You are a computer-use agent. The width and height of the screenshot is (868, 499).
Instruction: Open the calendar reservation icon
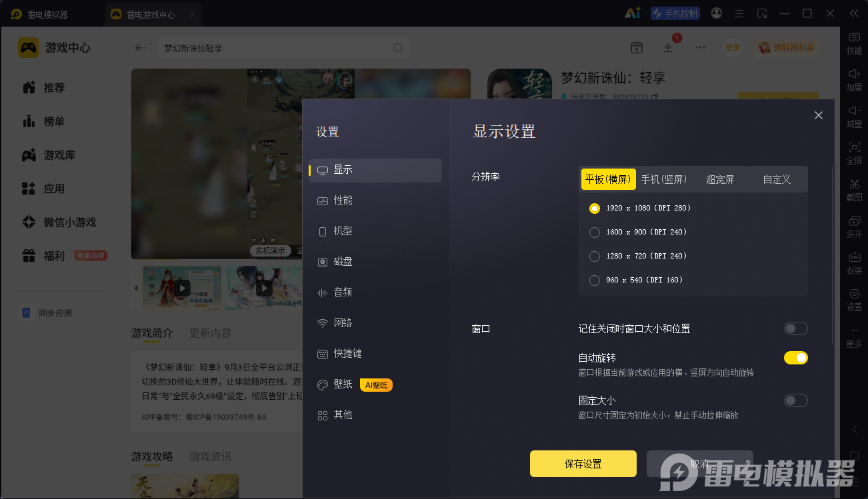pos(637,47)
